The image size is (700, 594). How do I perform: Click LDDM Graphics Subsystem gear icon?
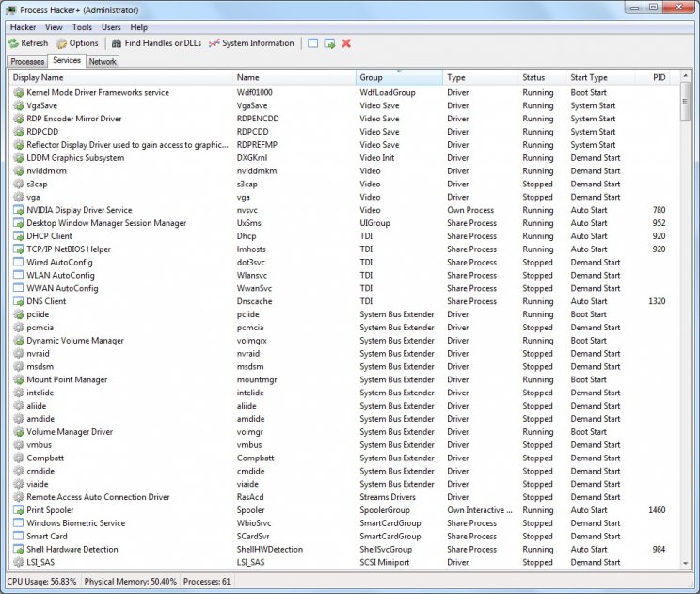(18, 157)
